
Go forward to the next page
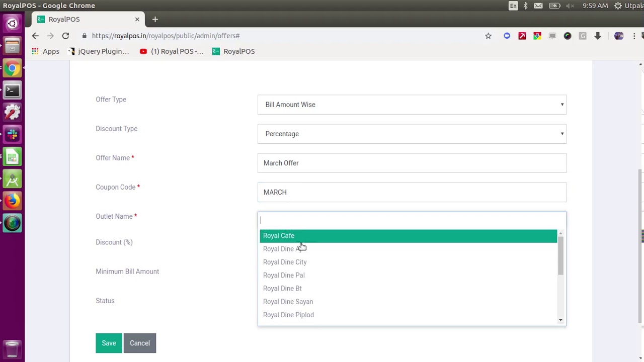coord(50,36)
